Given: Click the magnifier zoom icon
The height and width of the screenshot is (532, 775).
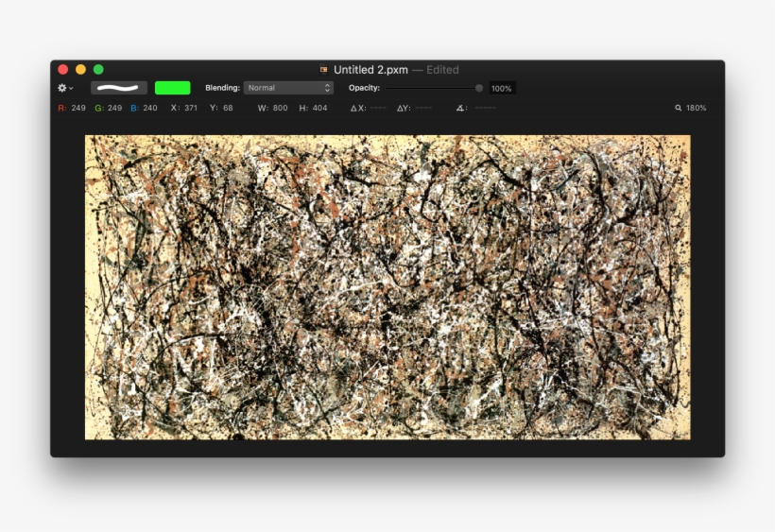Looking at the screenshot, I should [x=679, y=108].
